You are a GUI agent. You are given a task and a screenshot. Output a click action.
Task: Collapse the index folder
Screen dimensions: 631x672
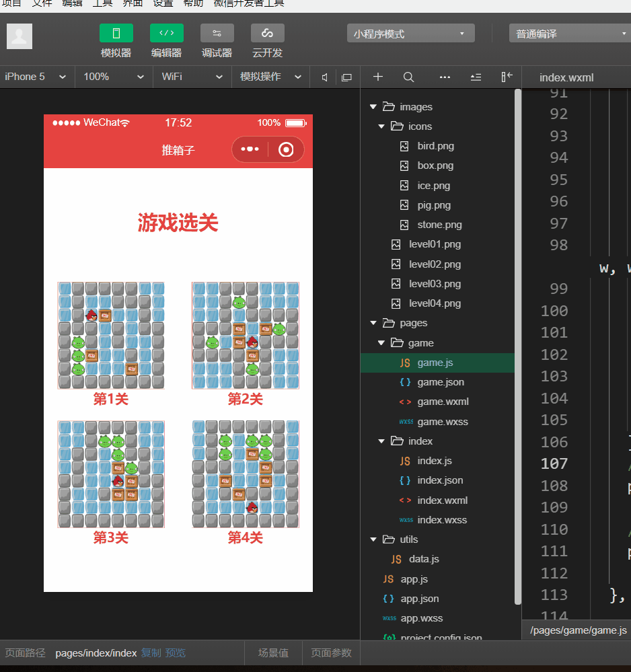[x=381, y=441]
